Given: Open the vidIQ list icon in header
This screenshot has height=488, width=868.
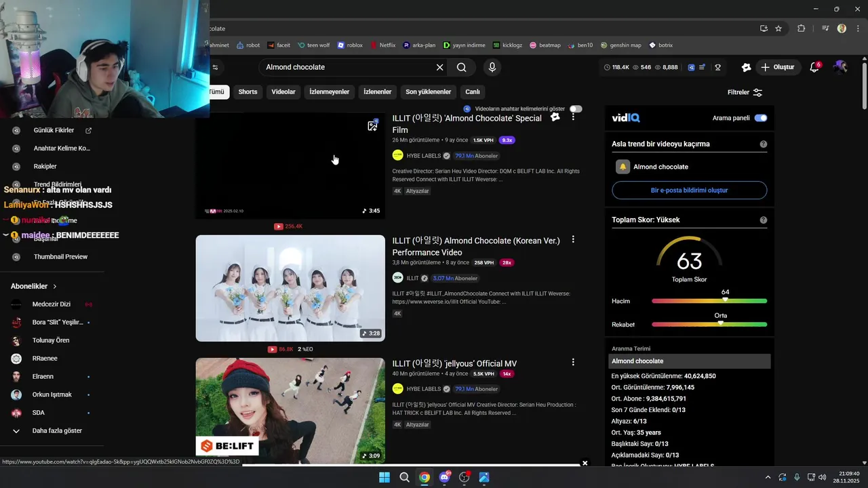Looking at the screenshot, I should (x=702, y=67).
